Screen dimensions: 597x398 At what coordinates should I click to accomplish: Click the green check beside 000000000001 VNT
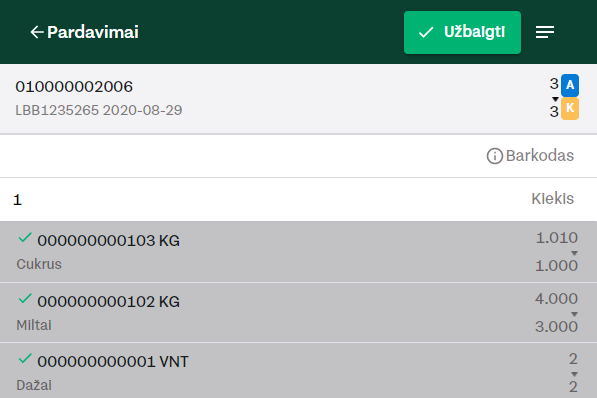pyautogui.click(x=25, y=359)
